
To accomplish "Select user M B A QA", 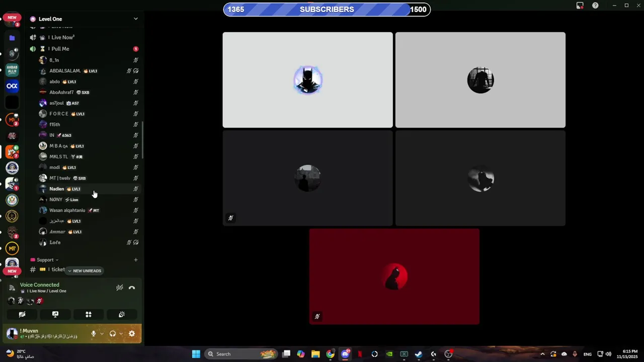I will 89,146.
